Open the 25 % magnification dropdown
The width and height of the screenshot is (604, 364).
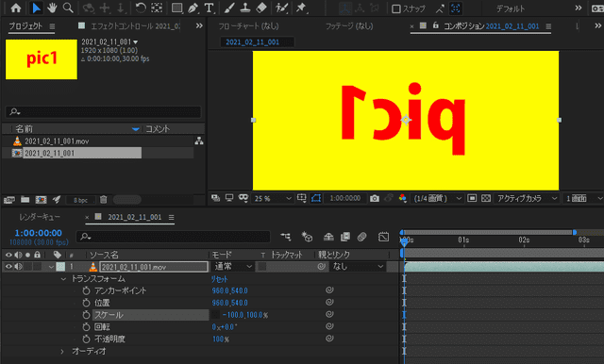[273, 199]
